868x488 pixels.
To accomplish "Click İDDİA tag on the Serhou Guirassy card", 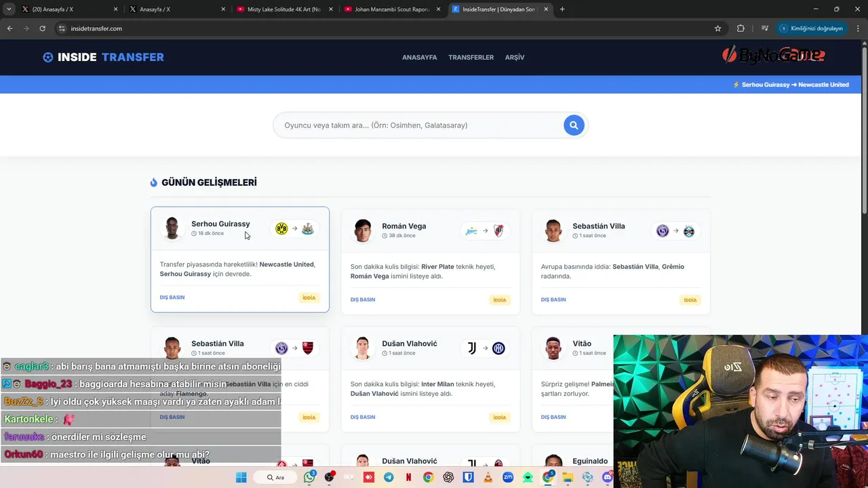I will click(x=309, y=298).
